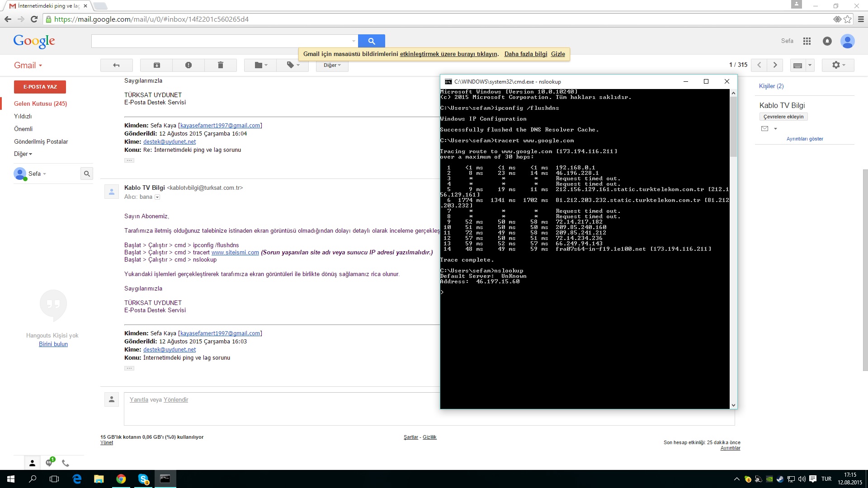This screenshot has width=868, height=488.
Task: Open the Google apps grid
Action: (x=807, y=41)
